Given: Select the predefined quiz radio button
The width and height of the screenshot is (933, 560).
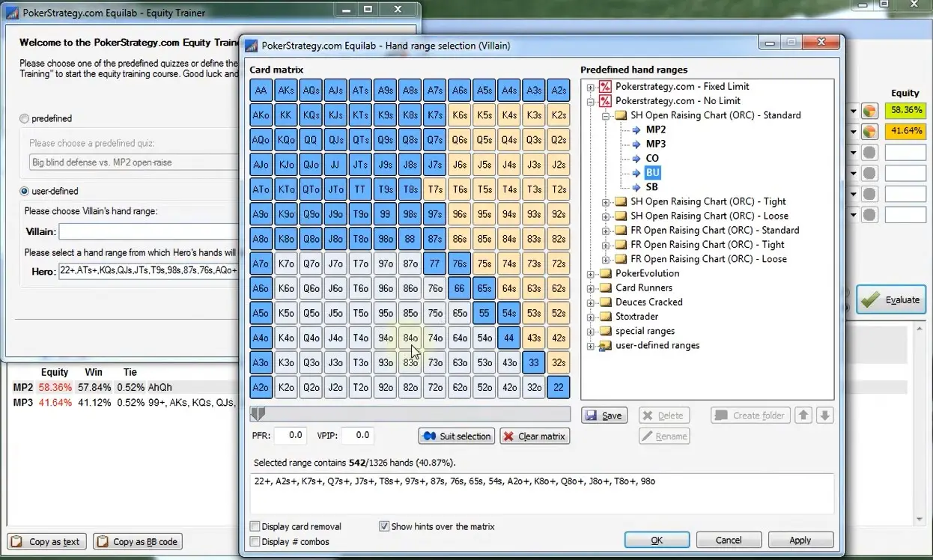Looking at the screenshot, I should pyautogui.click(x=25, y=118).
